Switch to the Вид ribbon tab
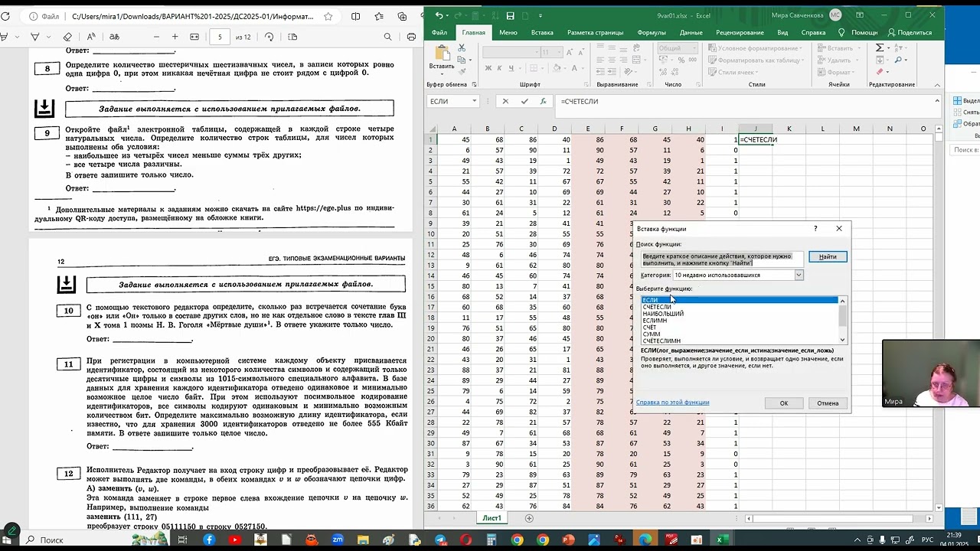This screenshot has height=551, width=980. pyautogui.click(x=782, y=32)
